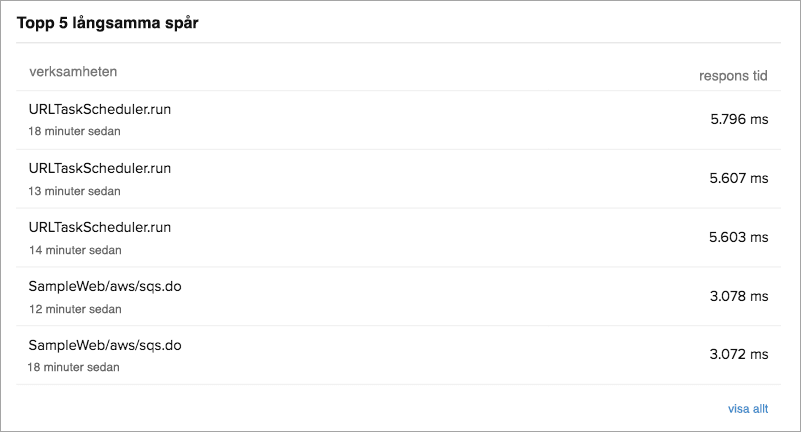
Task: Click the '14 minuter sedan' timestamp
Action: click(x=74, y=250)
